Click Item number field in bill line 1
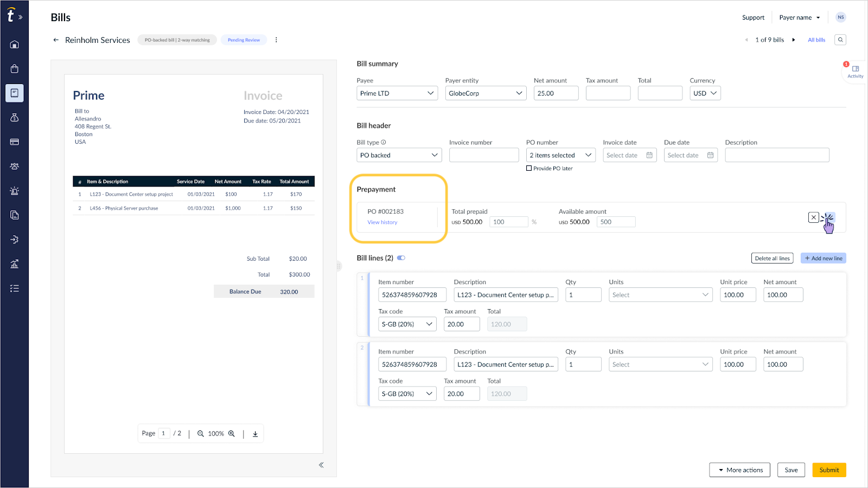This screenshot has height=488, width=868. pos(412,295)
